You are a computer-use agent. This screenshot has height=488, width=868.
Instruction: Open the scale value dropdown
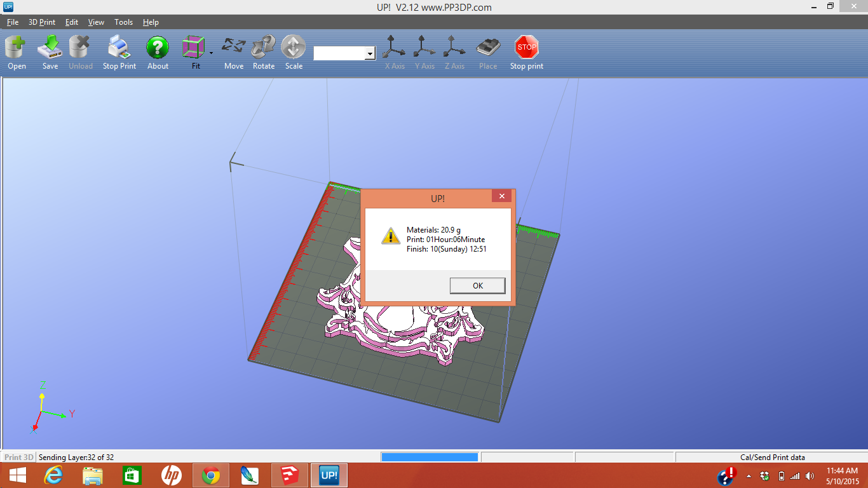tap(369, 53)
